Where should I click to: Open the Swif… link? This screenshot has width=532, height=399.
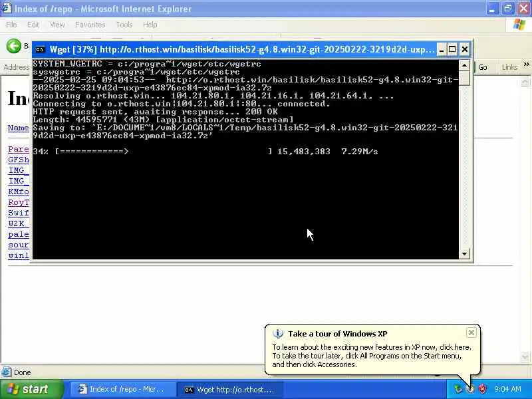[19, 213]
